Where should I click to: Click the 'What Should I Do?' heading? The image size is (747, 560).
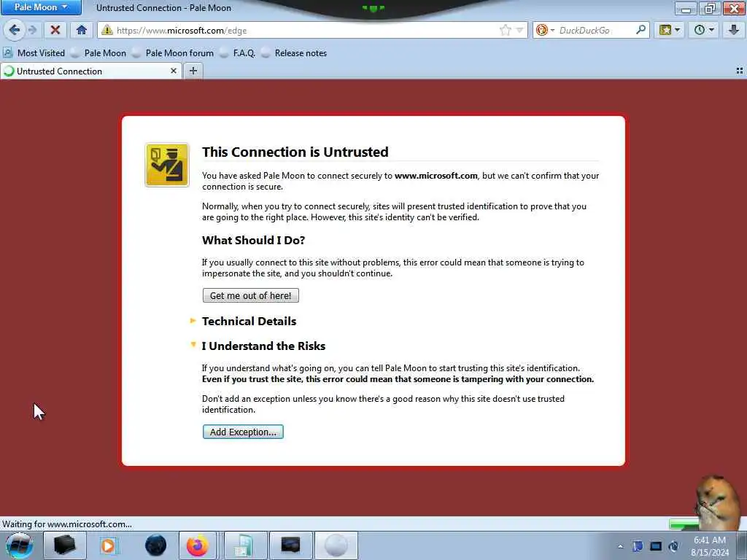(x=253, y=240)
